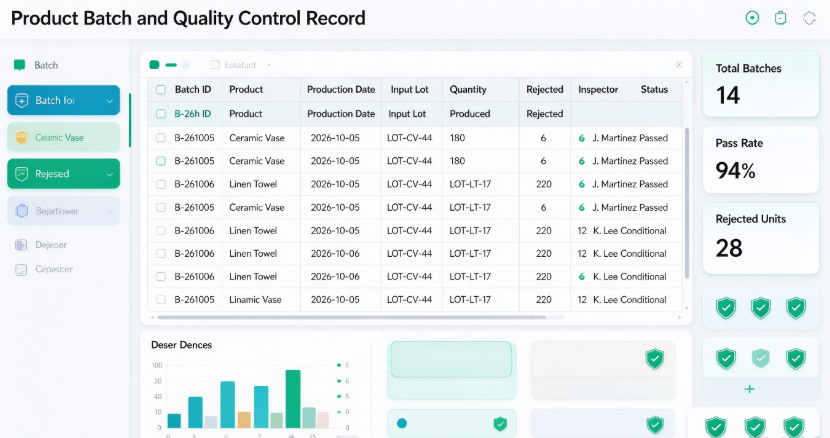Sort by the Quantity column header
The height and width of the screenshot is (438, 830).
pos(468,90)
